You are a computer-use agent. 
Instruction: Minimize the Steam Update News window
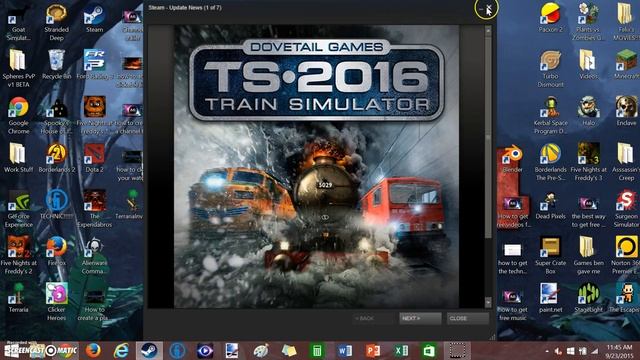tap(481, 8)
